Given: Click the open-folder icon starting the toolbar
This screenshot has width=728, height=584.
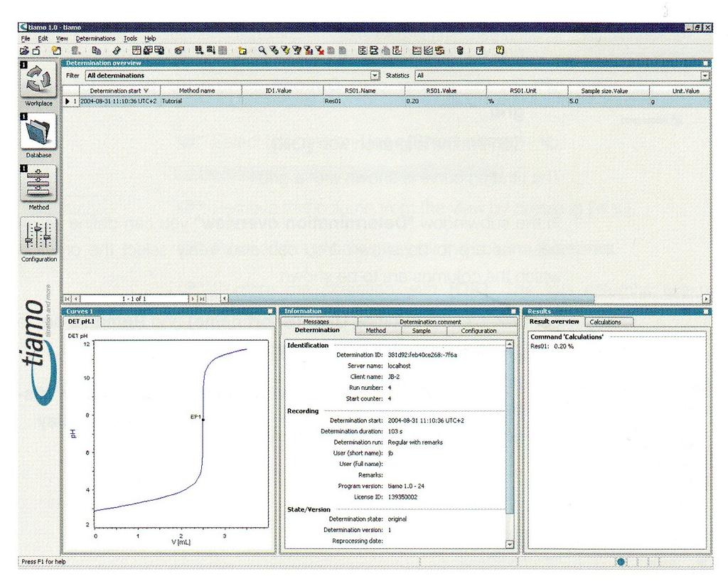Looking at the screenshot, I should coord(25,51).
